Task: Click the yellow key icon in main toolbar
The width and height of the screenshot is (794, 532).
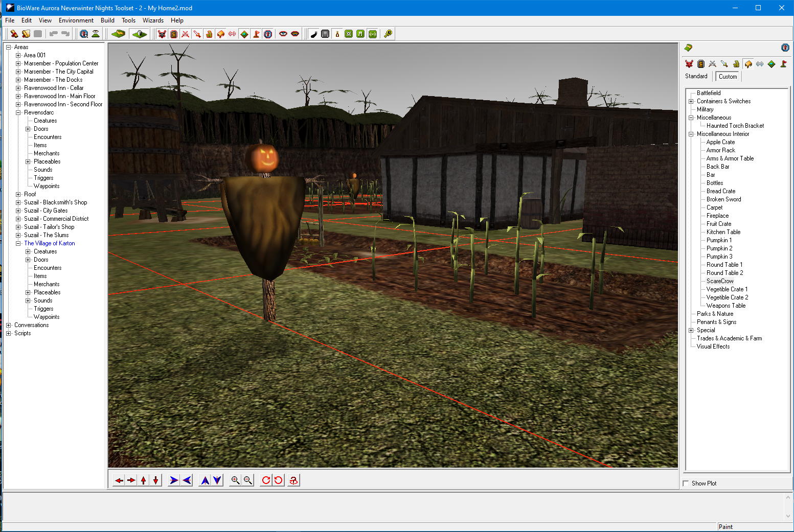Action: [x=388, y=34]
